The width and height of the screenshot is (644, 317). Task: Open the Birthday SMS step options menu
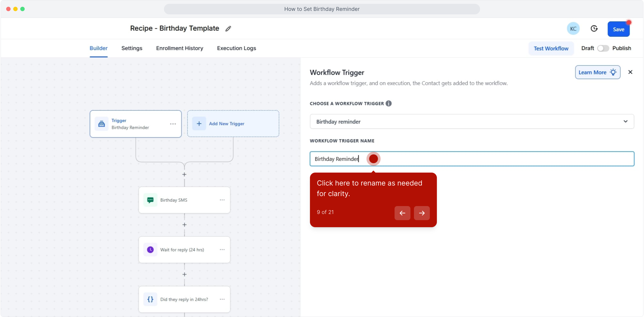click(222, 200)
